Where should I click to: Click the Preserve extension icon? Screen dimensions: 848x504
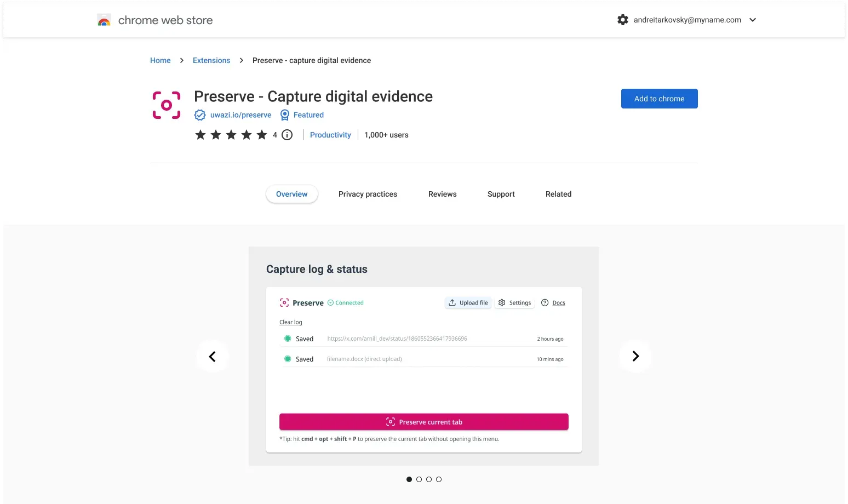tap(166, 105)
